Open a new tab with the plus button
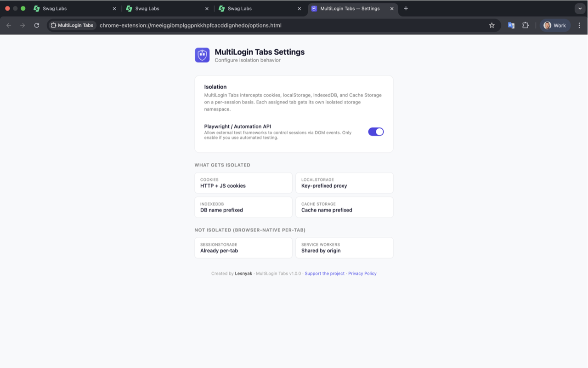Image resolution: width=588 pixels, height=368 pixels. click(x=406, y=8)
